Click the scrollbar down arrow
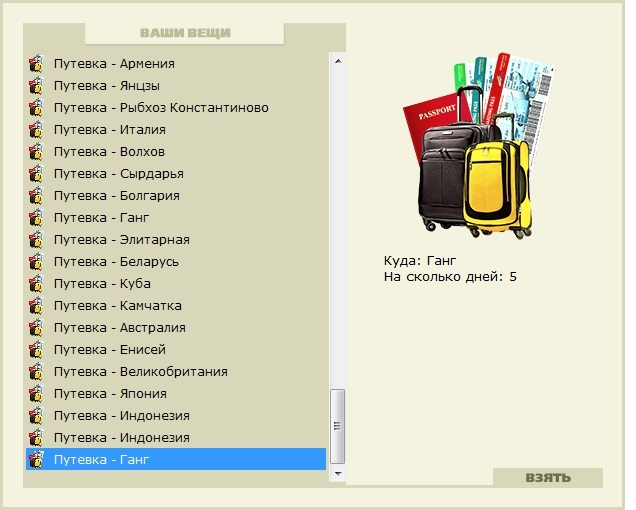636x510 pixels. tap(338, 473)
